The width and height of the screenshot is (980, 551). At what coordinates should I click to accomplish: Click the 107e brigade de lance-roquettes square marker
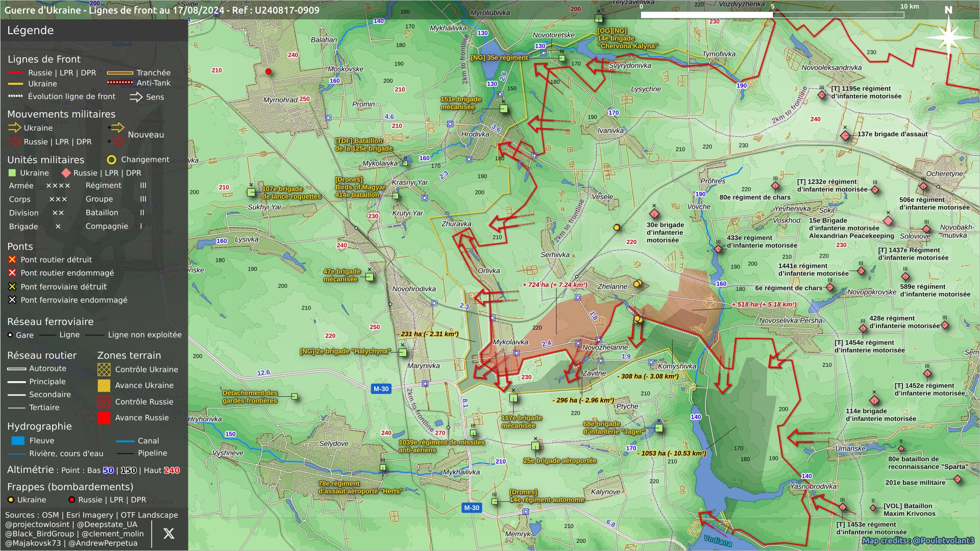(x=251, y=192)
